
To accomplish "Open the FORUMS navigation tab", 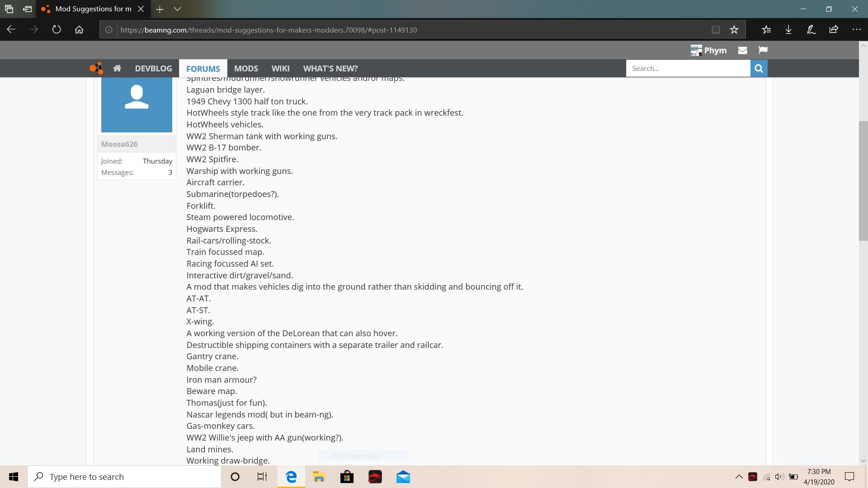I will pyautogui.click(x=203, y=69).
